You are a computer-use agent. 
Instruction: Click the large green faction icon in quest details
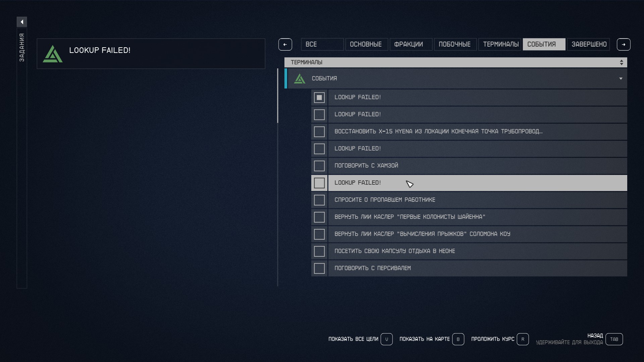53,54
